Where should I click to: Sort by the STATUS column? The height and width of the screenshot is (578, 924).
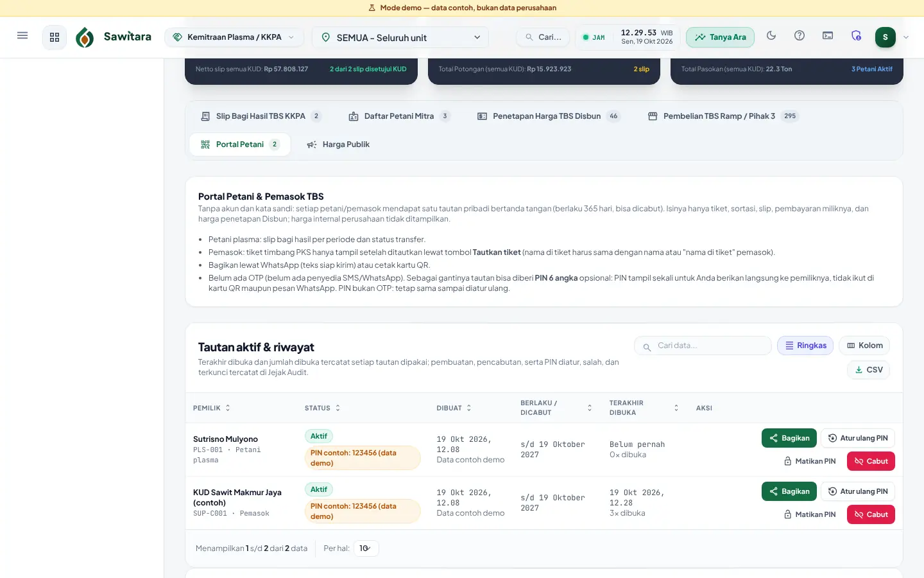(323, 408)
